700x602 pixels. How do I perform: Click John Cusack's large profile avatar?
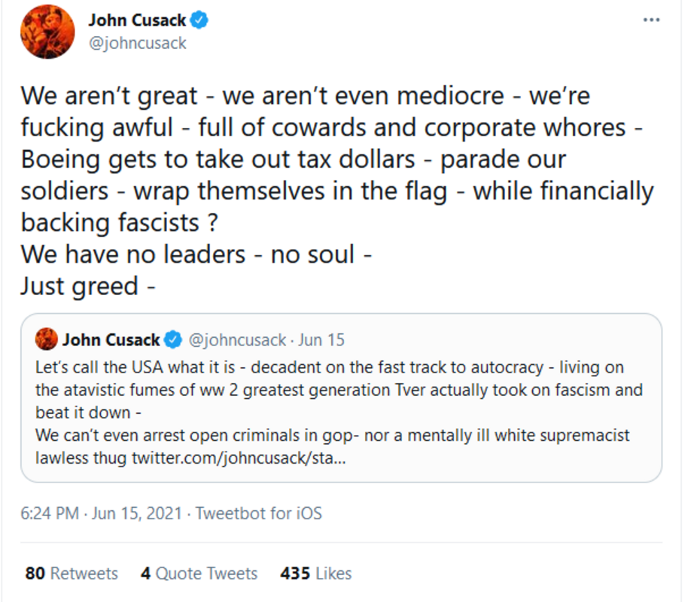tap(47, 32)
